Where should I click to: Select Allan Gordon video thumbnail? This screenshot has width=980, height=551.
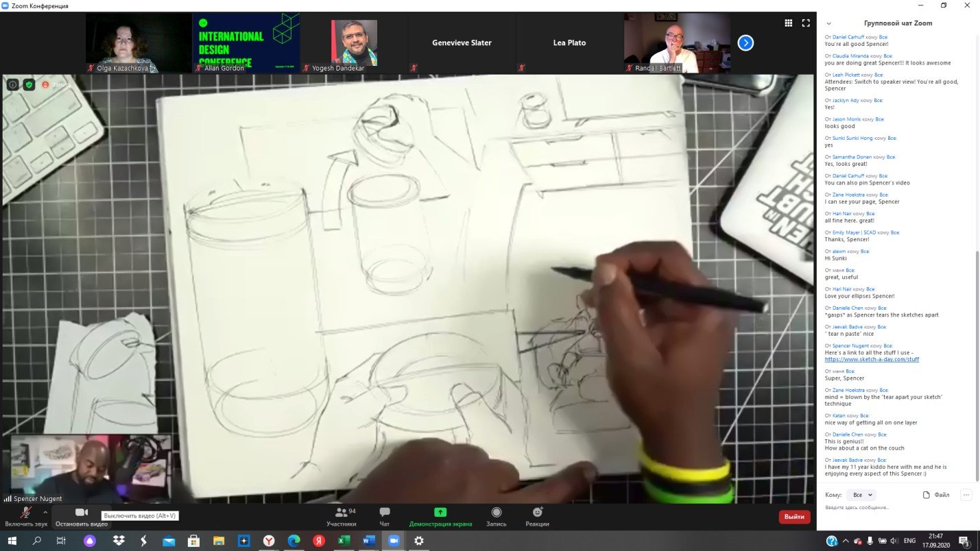(246, 42)
